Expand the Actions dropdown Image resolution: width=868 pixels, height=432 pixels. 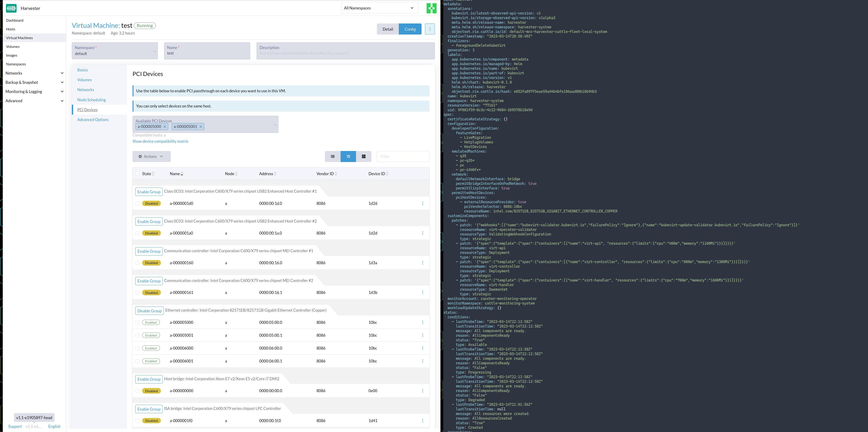(151, 156)
